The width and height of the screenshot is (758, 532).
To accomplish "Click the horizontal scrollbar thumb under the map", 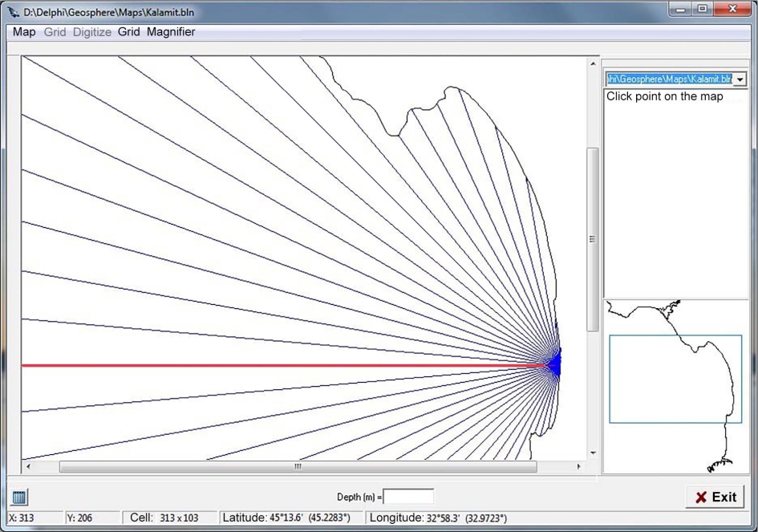I will (x=298, y=466).
